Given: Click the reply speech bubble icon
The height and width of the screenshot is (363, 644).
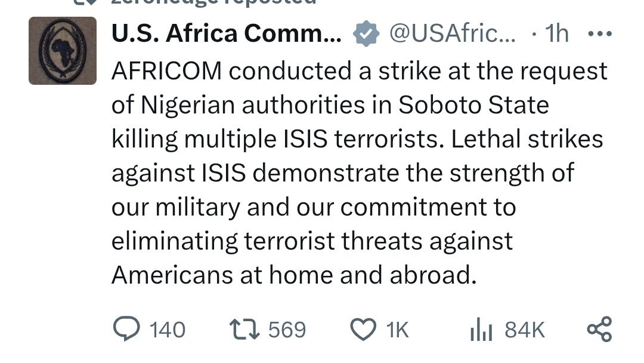Looking at the screenshot, I should click(x=125, y=330).
